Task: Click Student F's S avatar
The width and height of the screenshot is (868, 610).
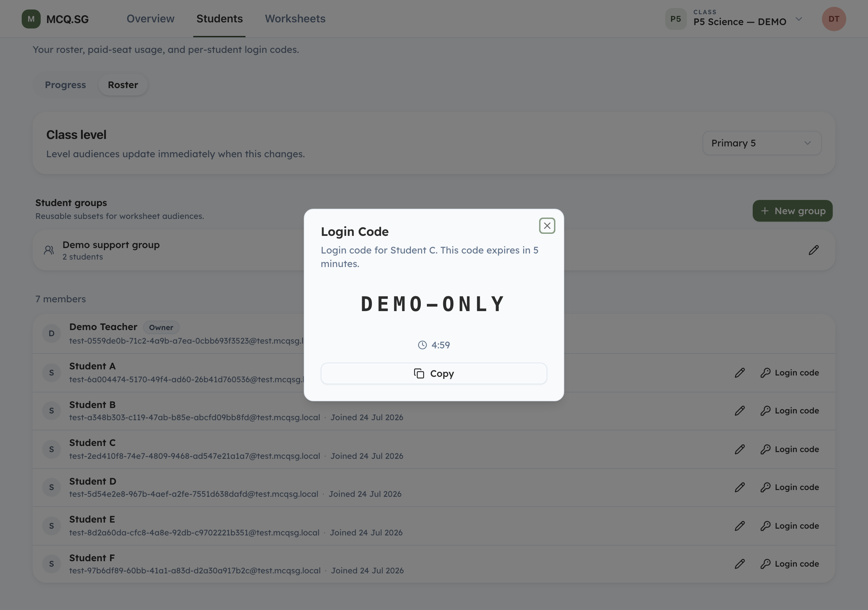Action: 52,564
